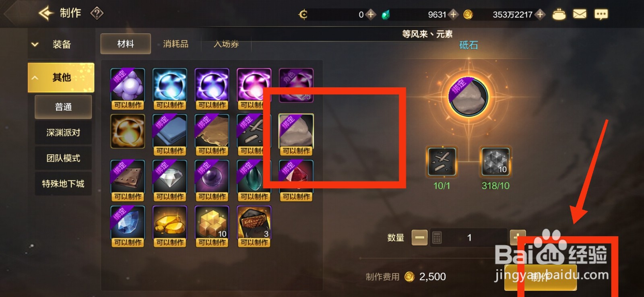The height and width of the screenshot is (297, 644).
Task: Click the quantity input field showing 1
Action: [469, 237]
